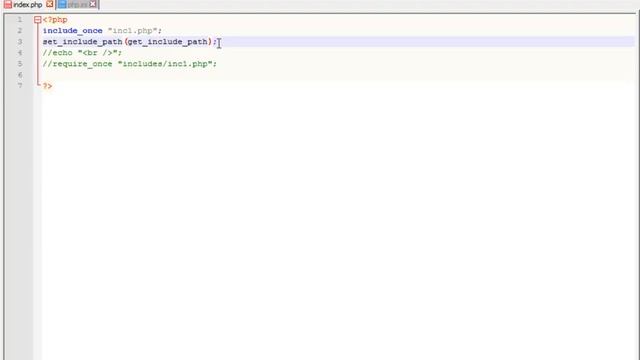Click get_include_path inside the parentheses

tap(168, 42)
